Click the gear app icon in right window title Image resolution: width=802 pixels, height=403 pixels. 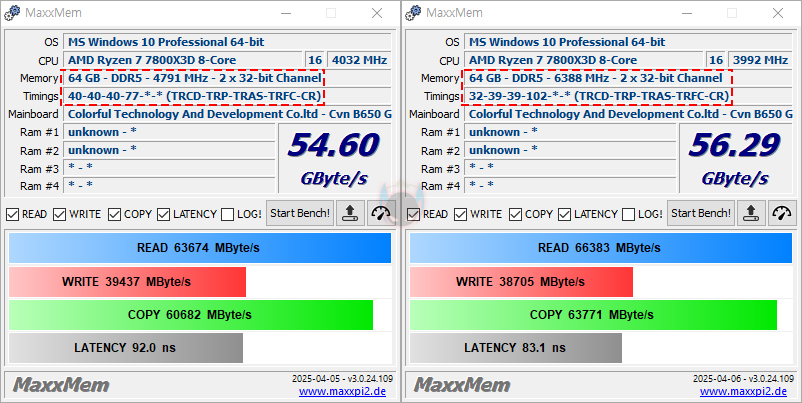(x=413, y=13)
